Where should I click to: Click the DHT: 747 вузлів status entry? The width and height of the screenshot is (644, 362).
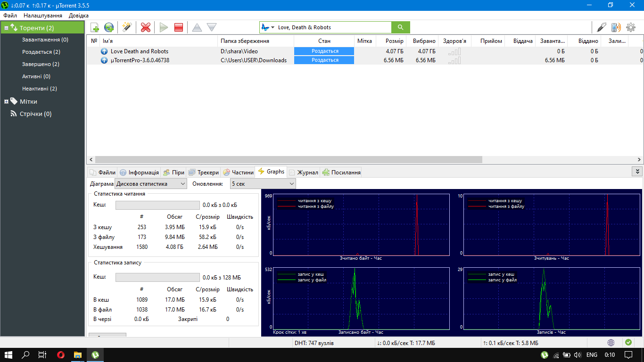(314, 343)
